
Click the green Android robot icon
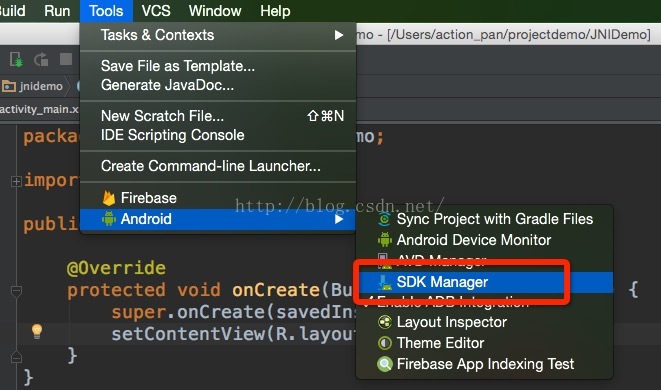click(x=109, y=219)
